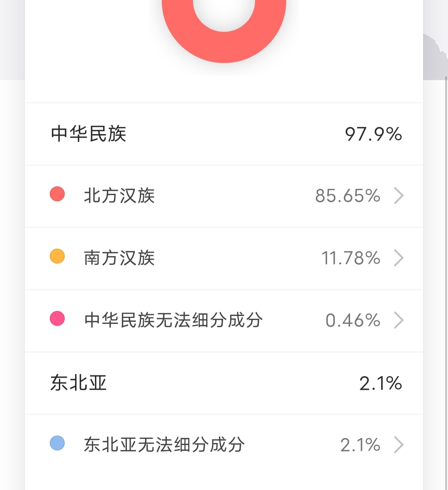Click the blue dot beside 东北亚无法细分成分
448x490 pixels.
tap(57, 443)
